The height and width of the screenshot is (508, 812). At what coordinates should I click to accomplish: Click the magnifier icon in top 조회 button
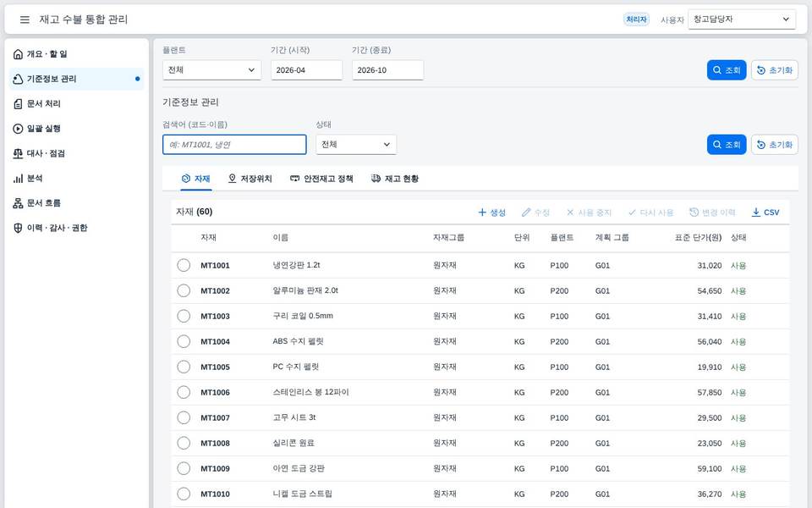pos(717,70)
